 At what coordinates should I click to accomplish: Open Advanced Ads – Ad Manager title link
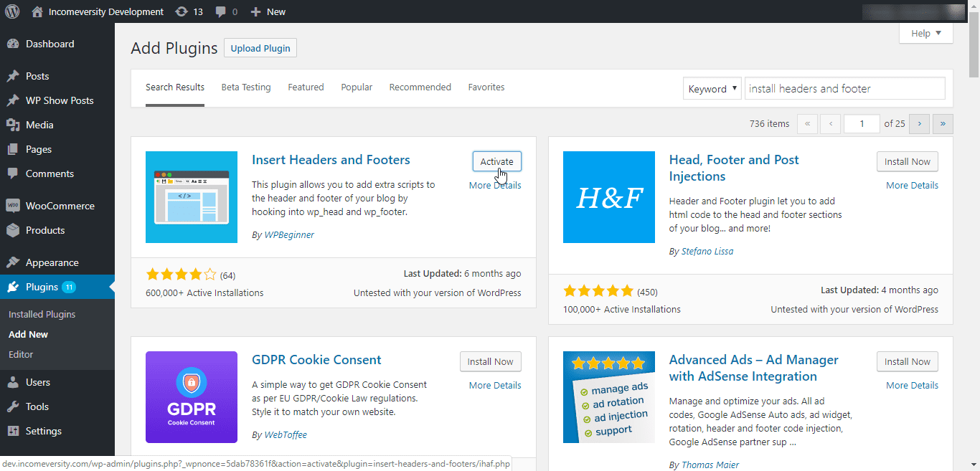tap(754, 368)
